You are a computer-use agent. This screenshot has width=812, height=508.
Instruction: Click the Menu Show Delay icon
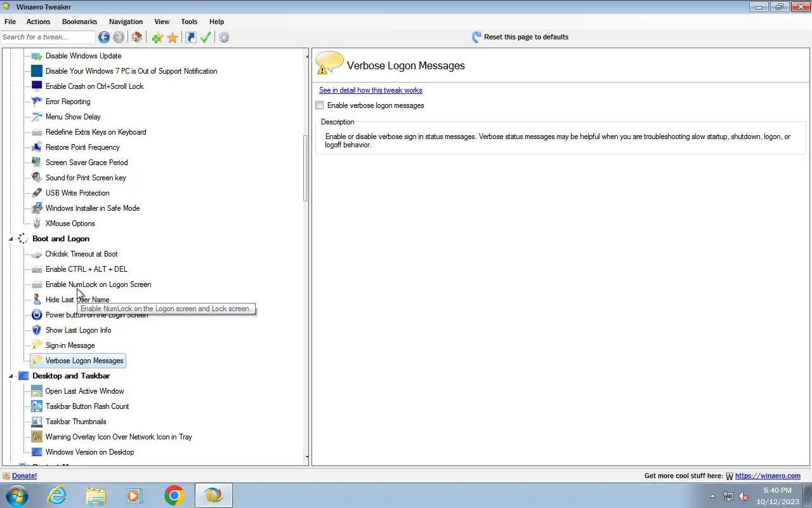tap(37, 117)
